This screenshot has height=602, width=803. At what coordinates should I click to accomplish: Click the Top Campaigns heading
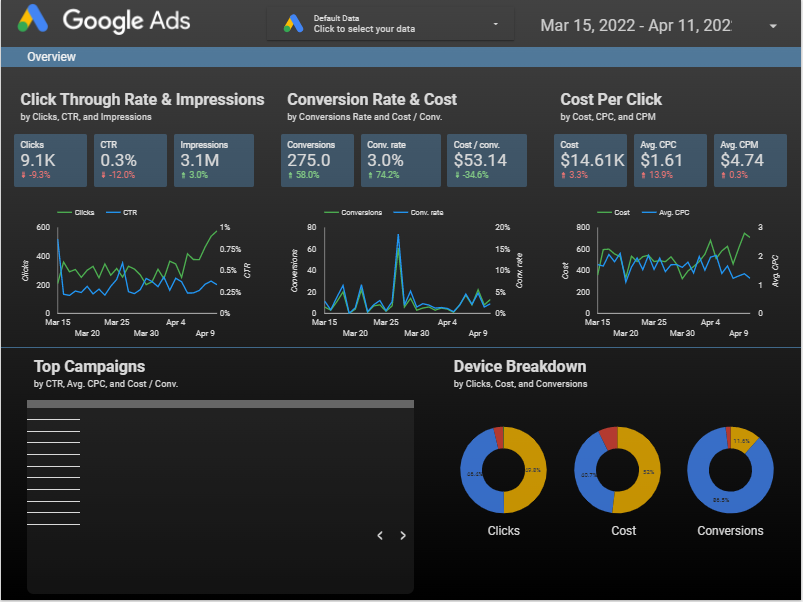(x=90, y=367)
